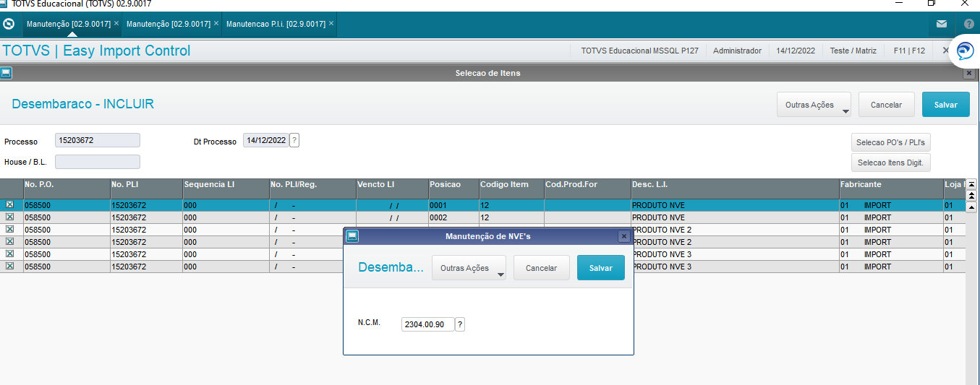Click Salvar in the NVE's dialog
This screenshot has width=980, height=385.
point(601,268)
